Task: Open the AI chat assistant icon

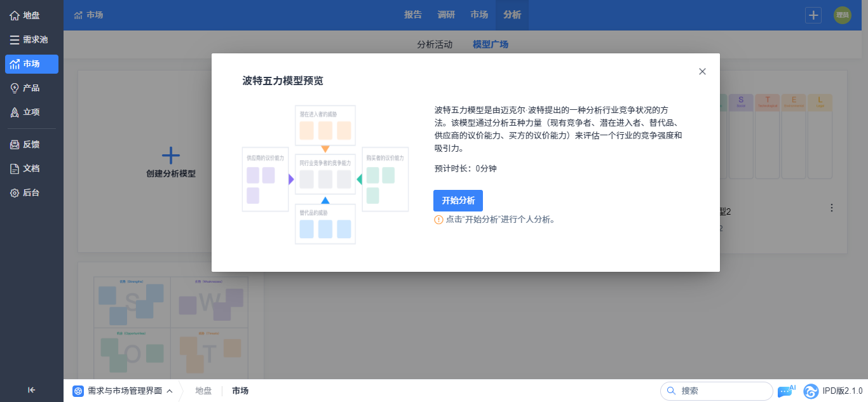Action: [x=786, y=391]
